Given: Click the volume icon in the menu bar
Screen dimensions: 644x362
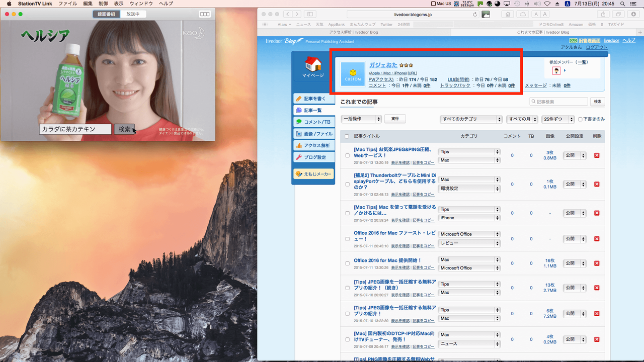Looking at the screenshot, I should (537, 4).
